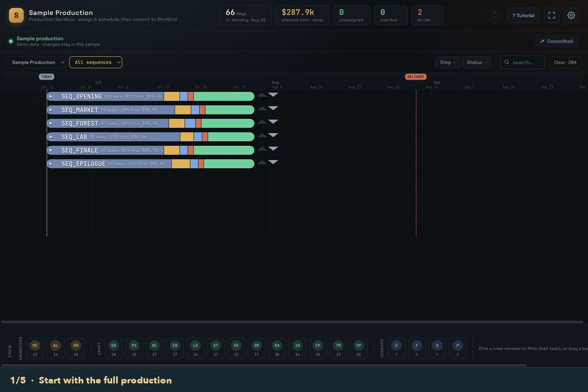The height and width of the screenshot is (392, 588).
Task: Click the search magnifier icon
Action: tap(507, 62)
